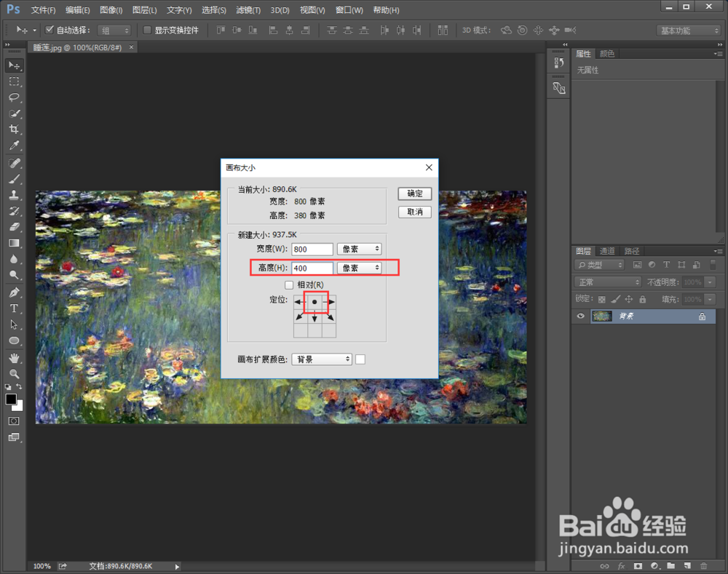This screenshot has height=574, width=728.
Task: Select the Lasso tool
Action: click(x=15, y=97)
